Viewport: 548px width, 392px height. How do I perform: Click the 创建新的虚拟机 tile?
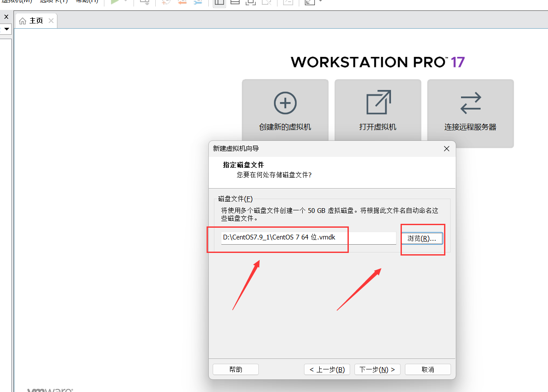(x=285, y=113)
